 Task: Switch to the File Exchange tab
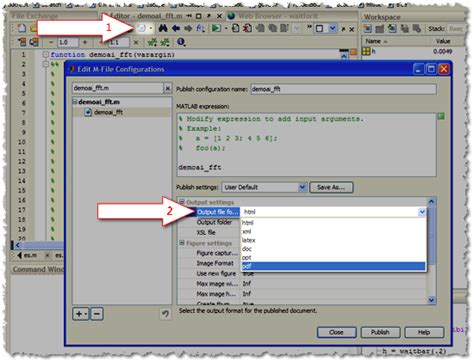[x=35, y=16]
